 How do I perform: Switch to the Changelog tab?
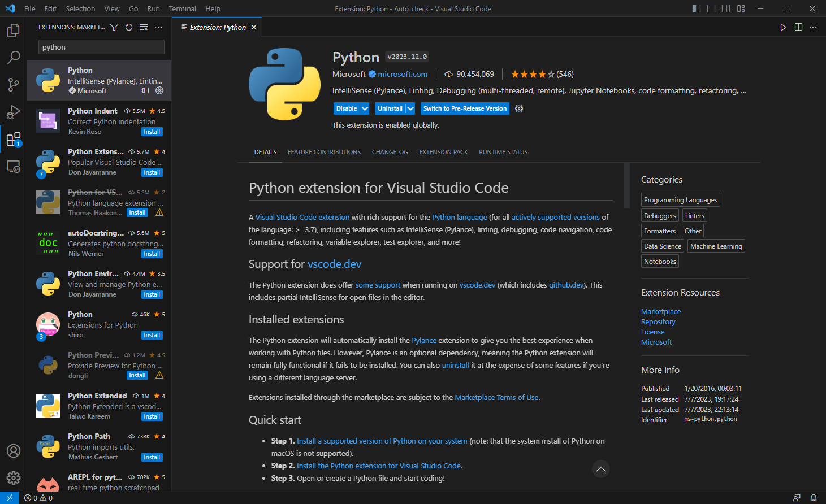pyautogui.click(x=390, y=152)
